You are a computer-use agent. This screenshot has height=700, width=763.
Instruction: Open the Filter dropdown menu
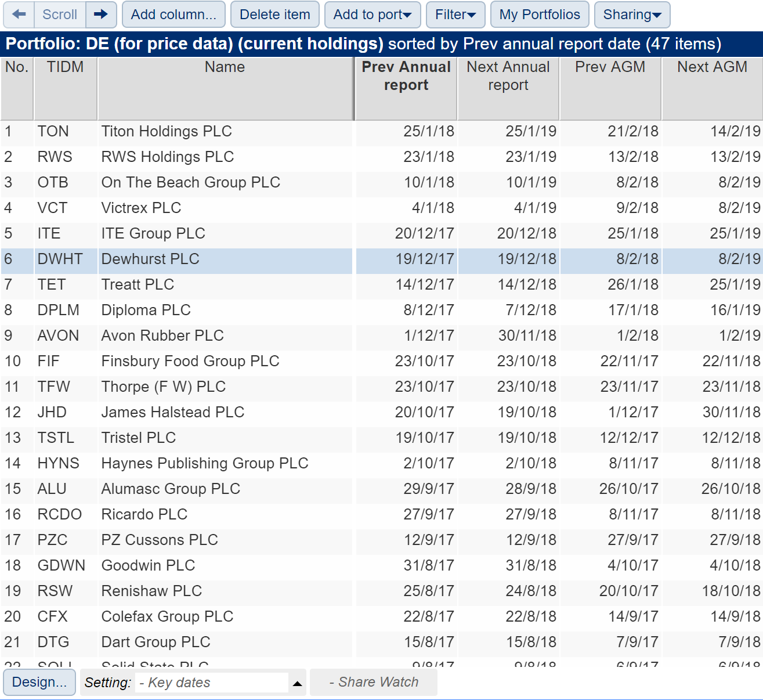[455, 15]
